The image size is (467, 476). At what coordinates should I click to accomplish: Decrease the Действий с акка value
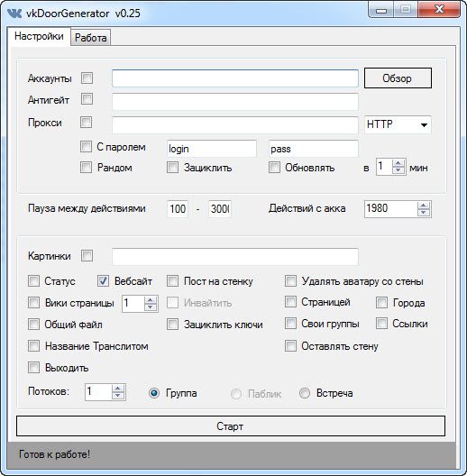(x=424, y=212)
